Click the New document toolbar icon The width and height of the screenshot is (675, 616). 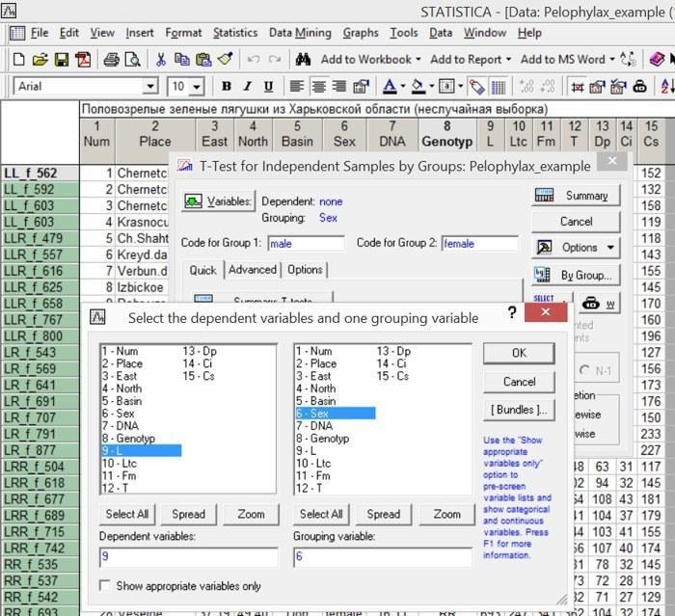18,60
